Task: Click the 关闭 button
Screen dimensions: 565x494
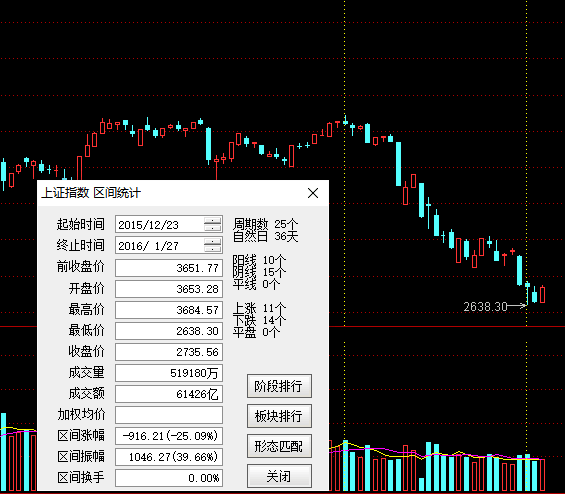Action: point(279,476)
